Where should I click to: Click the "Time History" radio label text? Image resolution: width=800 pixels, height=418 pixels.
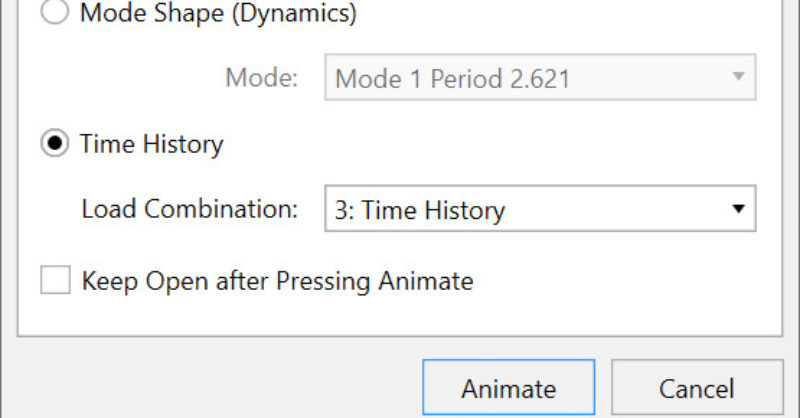pos(151,144)
